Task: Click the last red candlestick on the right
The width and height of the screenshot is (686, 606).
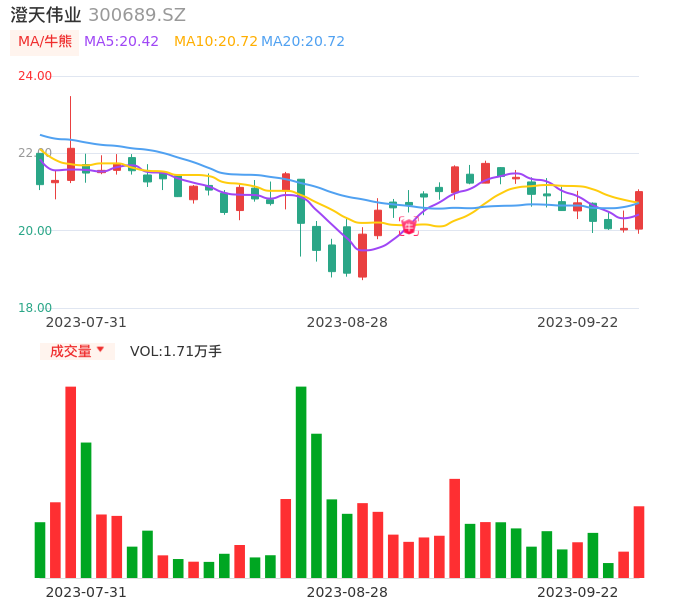Action: pyautogui.click(x=639, y=210)
